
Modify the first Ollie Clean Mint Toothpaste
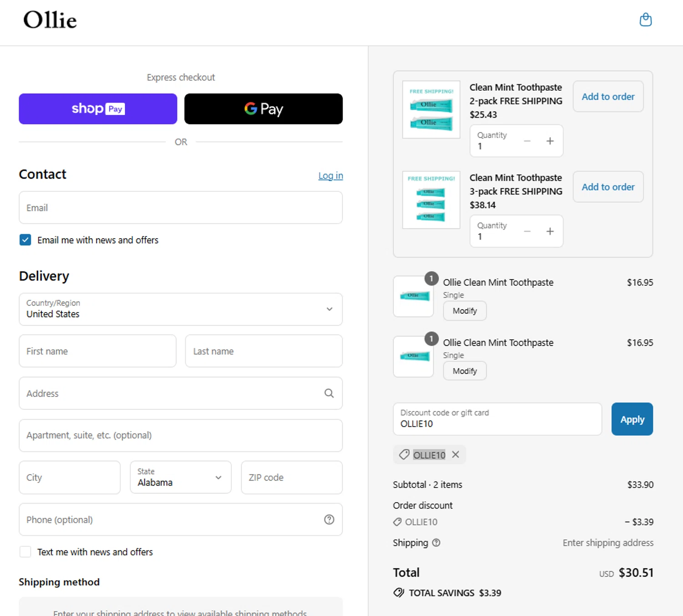[x=465, y=311]
